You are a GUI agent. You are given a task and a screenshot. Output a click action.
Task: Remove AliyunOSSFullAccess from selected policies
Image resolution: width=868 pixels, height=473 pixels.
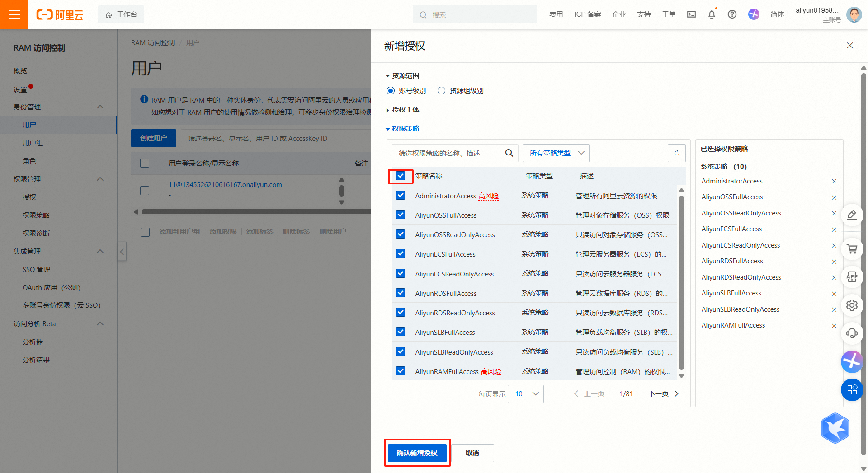pos(834,197)
